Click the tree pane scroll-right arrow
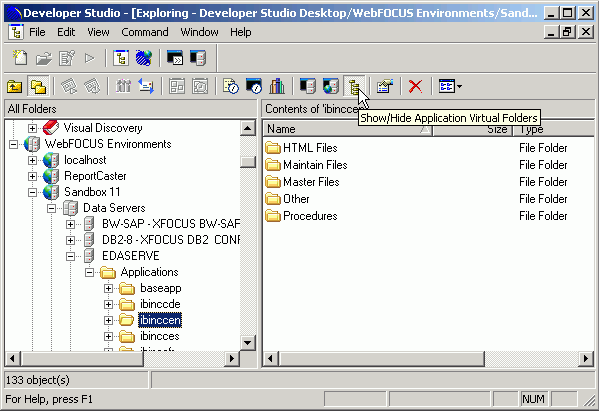Viewport: 599px width, 411px height. 232,358
